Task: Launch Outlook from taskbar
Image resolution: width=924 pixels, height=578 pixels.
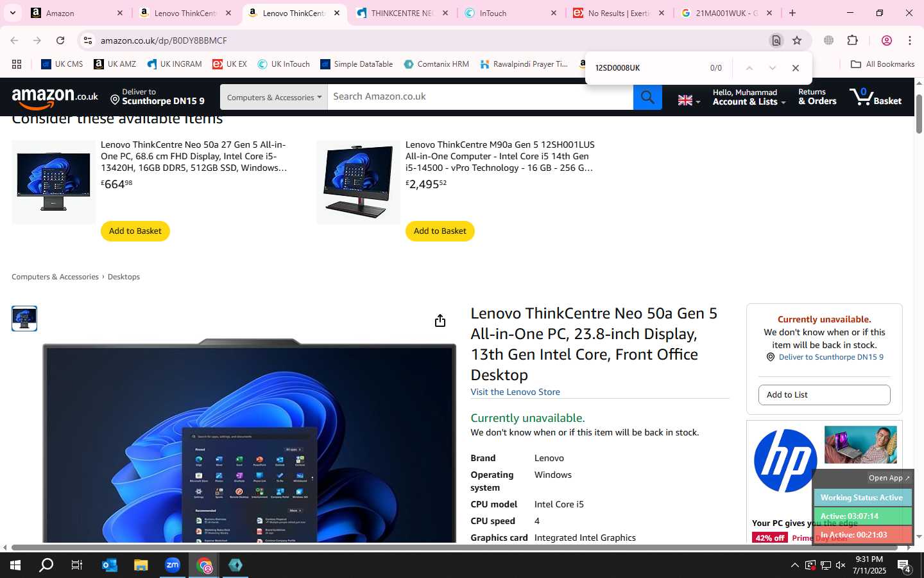Action: click(x=110, y=565)
